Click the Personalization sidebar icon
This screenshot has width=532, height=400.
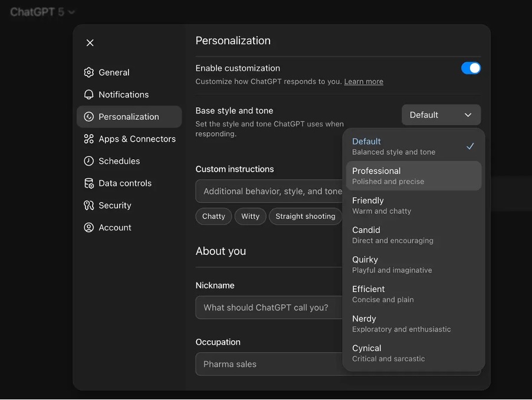pos(89,117)
